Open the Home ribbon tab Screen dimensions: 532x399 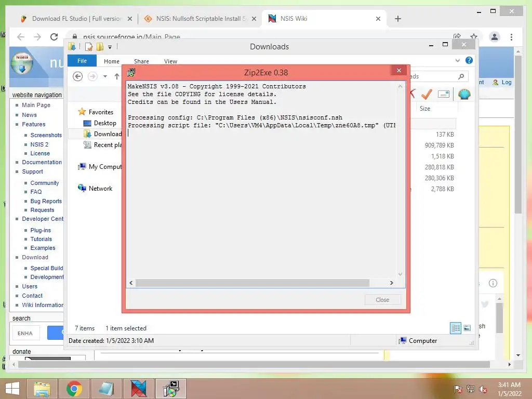click(112, 61)
